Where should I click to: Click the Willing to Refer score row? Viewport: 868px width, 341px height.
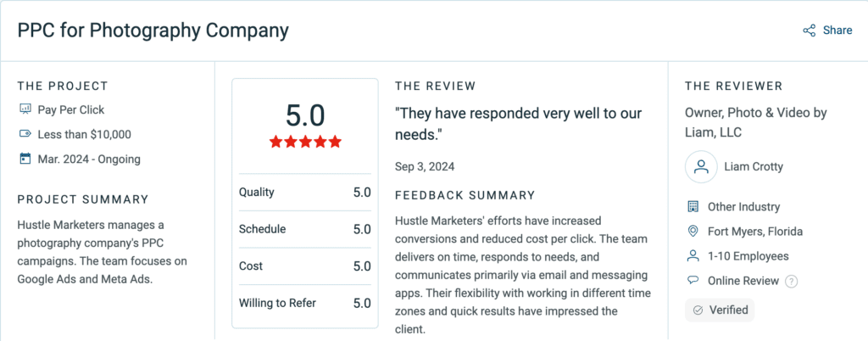click(304, 303)
